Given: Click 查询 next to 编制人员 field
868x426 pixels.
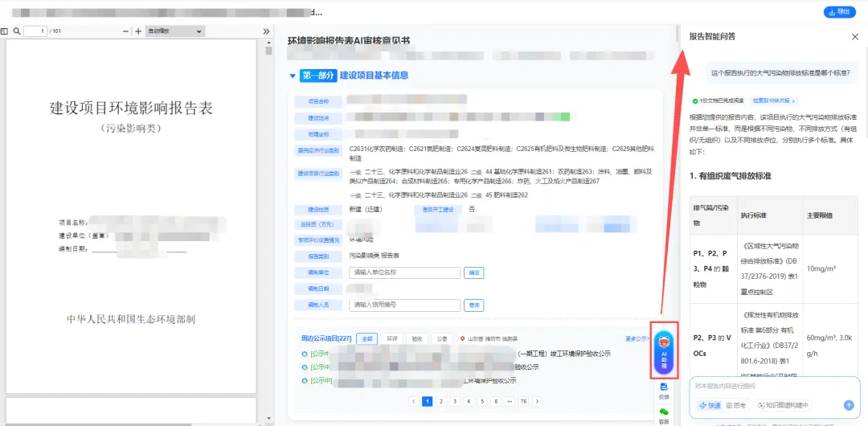Looking at the screenshot, I should [474, 305].
